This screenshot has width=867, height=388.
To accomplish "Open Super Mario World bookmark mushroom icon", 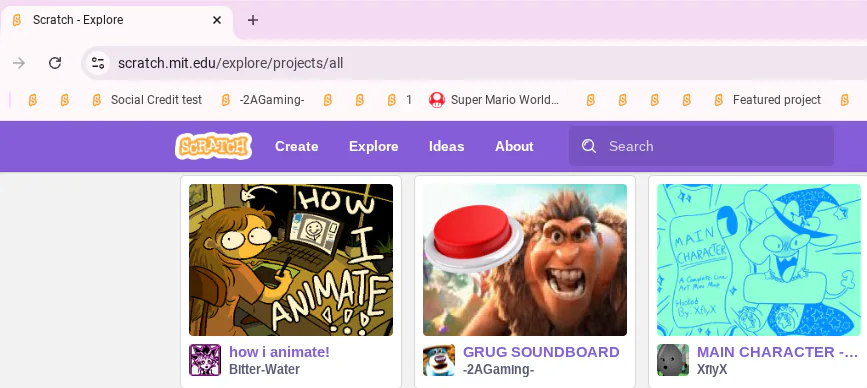I will (437, 100).
